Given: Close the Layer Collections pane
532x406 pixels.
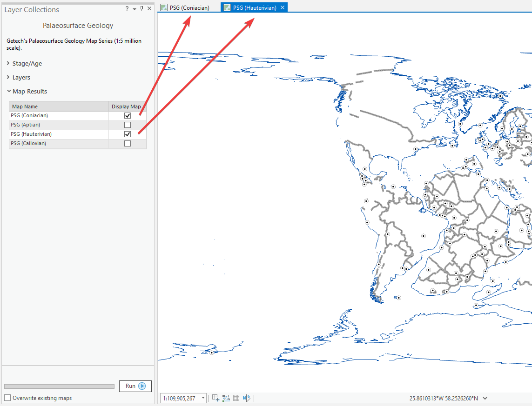Looking at the screenshot, I should [x=149, y=9].
